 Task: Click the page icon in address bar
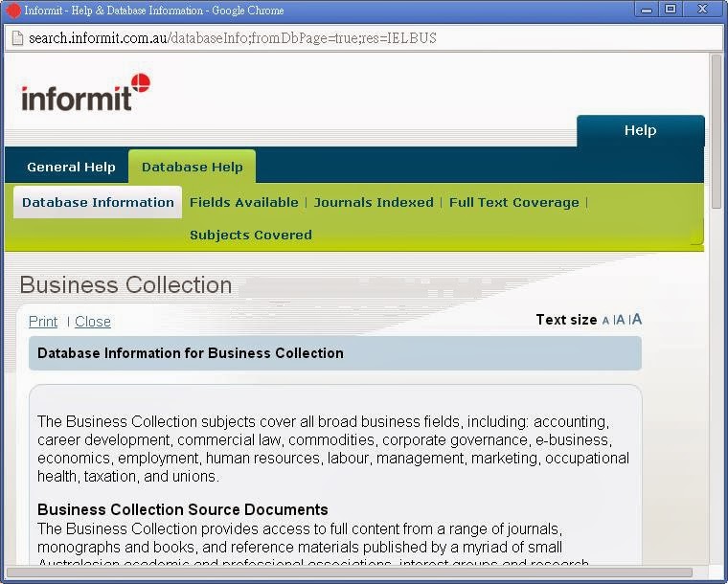coord(17,38)
